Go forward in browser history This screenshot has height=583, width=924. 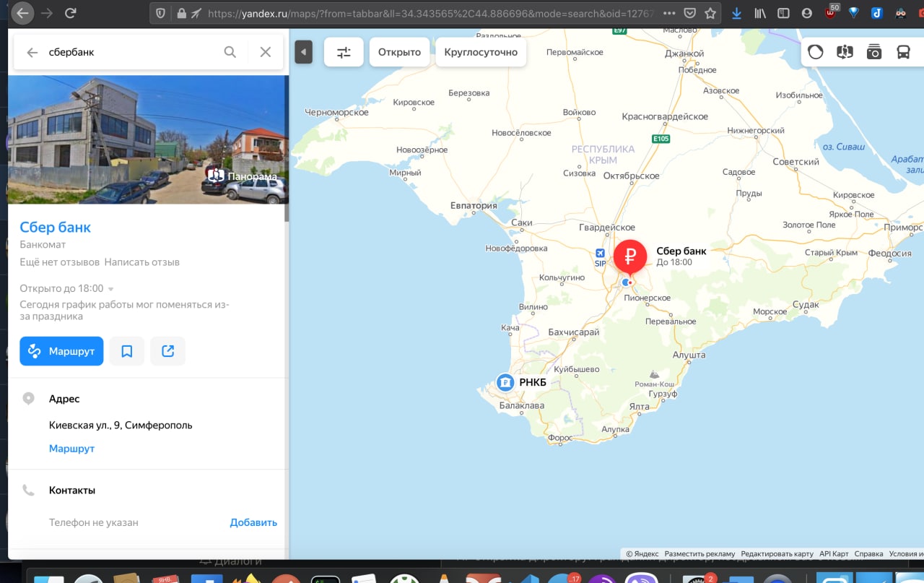point(47,13)
